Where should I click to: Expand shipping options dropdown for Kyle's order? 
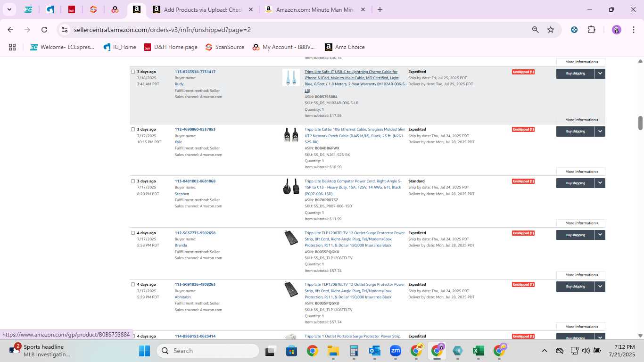[x=600, y=132]
